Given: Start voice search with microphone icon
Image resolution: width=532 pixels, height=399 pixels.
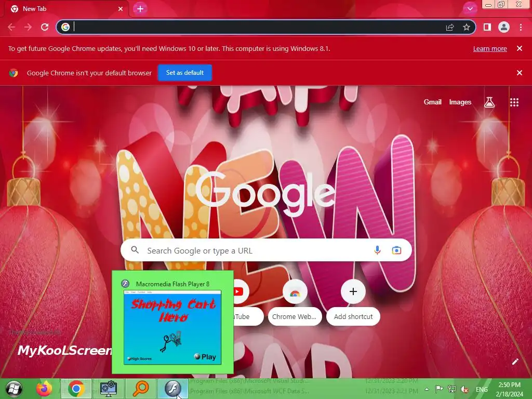Looking at the screenshot, I should pyautogui.click(x=377, y=250).
